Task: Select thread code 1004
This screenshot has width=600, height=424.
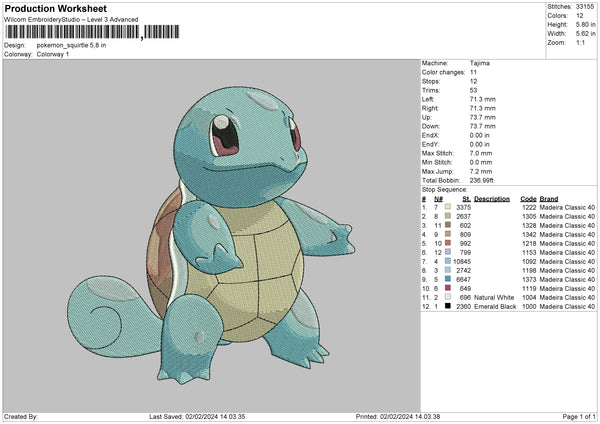Action: [x=529, y=298]
